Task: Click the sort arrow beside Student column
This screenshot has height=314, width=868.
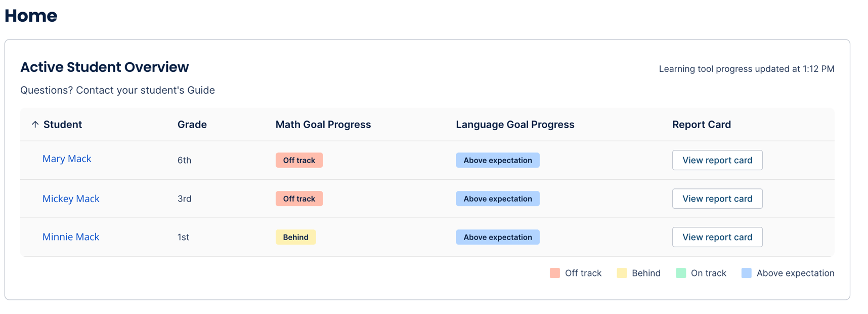Action: tap(34, 124)
